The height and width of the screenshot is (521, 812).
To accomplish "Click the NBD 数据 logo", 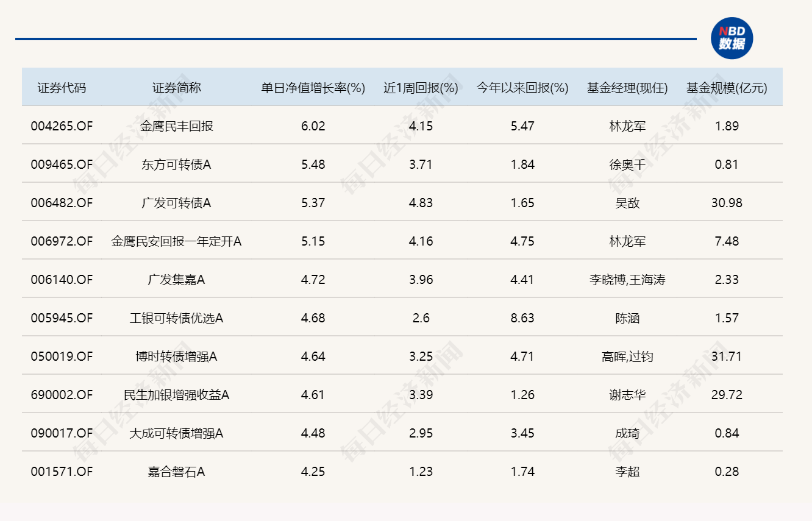I will coord(733,38).
